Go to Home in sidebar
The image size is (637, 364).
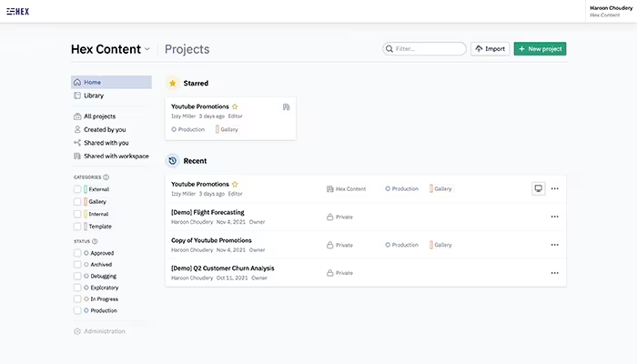point(111,82)
